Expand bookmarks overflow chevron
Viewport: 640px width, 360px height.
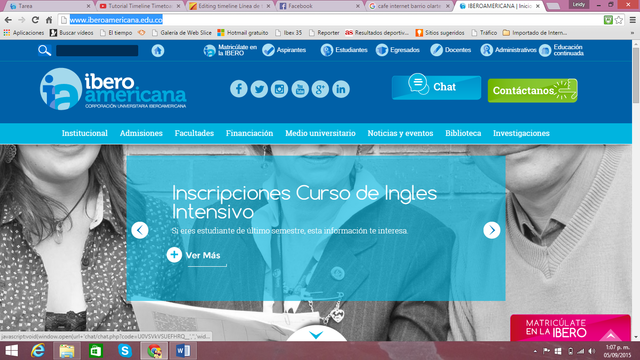pos(633,33)
